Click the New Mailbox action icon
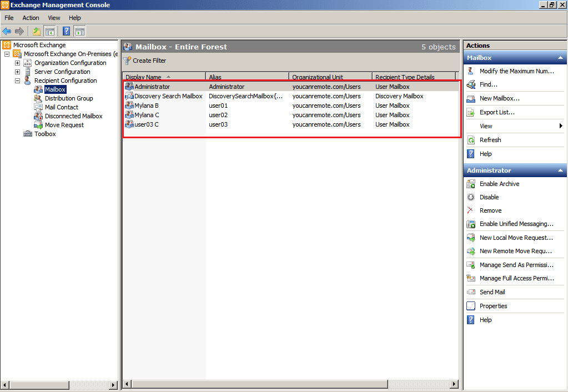Screen dimensions: 568x392 (471, 98)
